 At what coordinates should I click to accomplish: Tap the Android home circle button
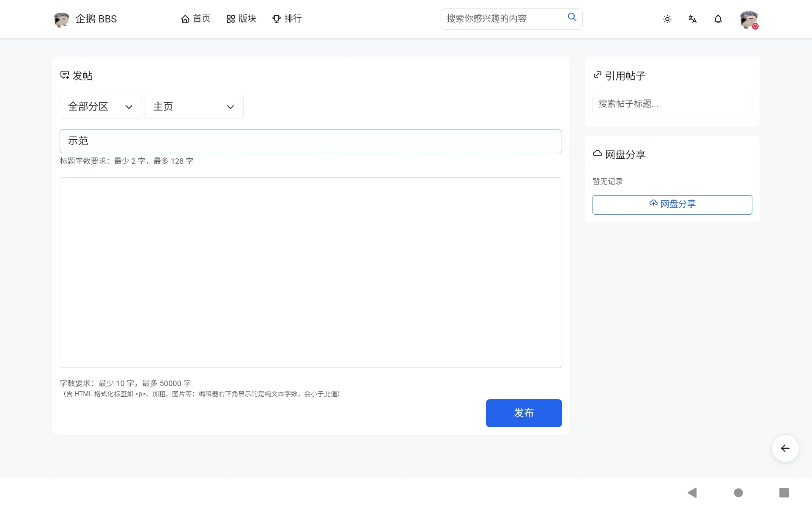click(738, 493)
